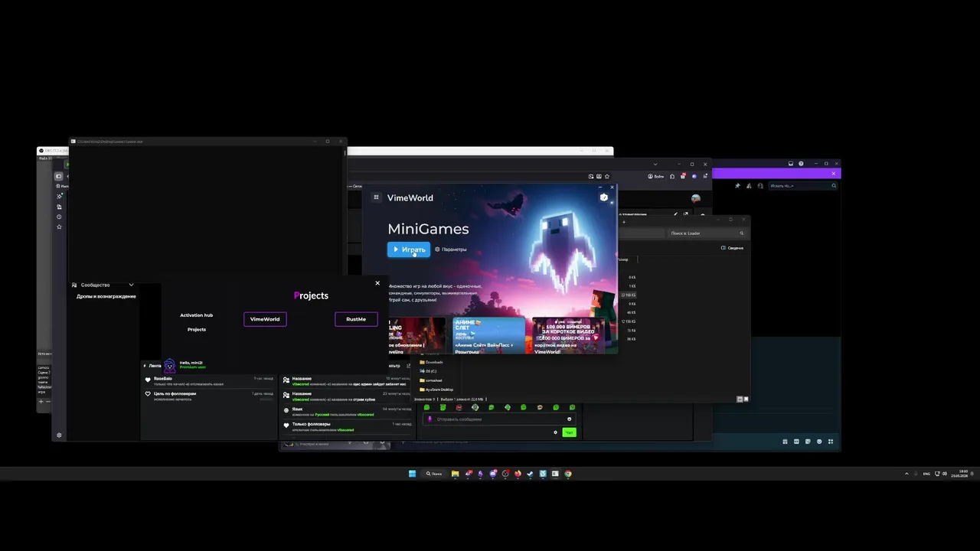Open Google Chrome from the taskbar
The height and width of the screenshot is (551, 980).
(568, 474)
